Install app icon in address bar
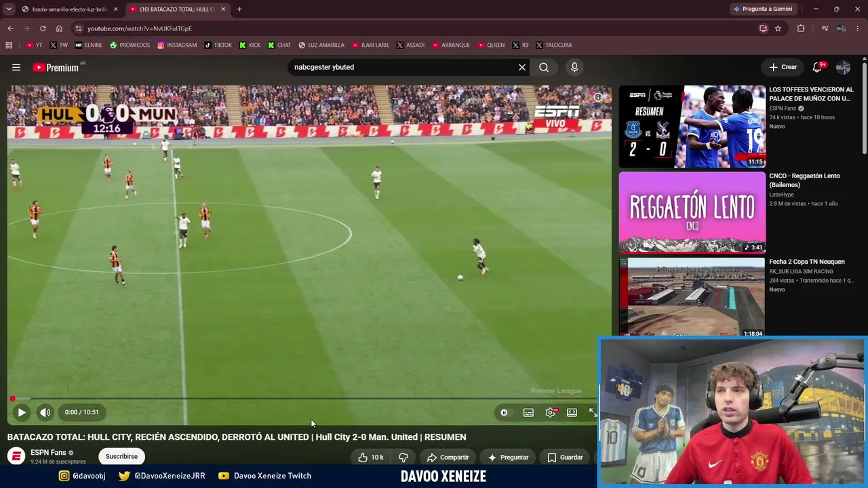This screenshot has height=488, width=868. (764, 28)
